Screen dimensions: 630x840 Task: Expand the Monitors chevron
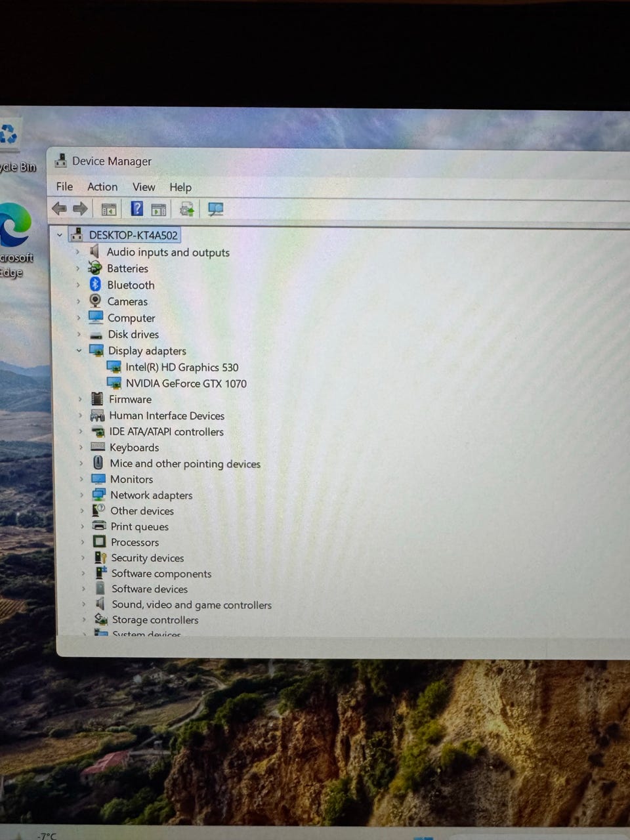(x=81, y=479)
